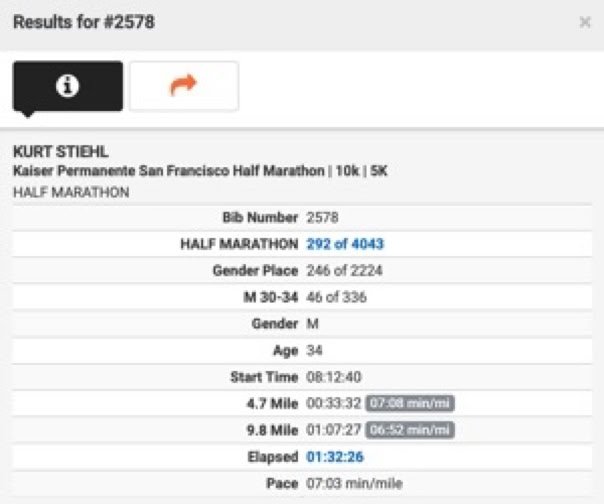Select the KURT STIEHL runner name
The image size is (604, 504).
(x=61, y=151)
